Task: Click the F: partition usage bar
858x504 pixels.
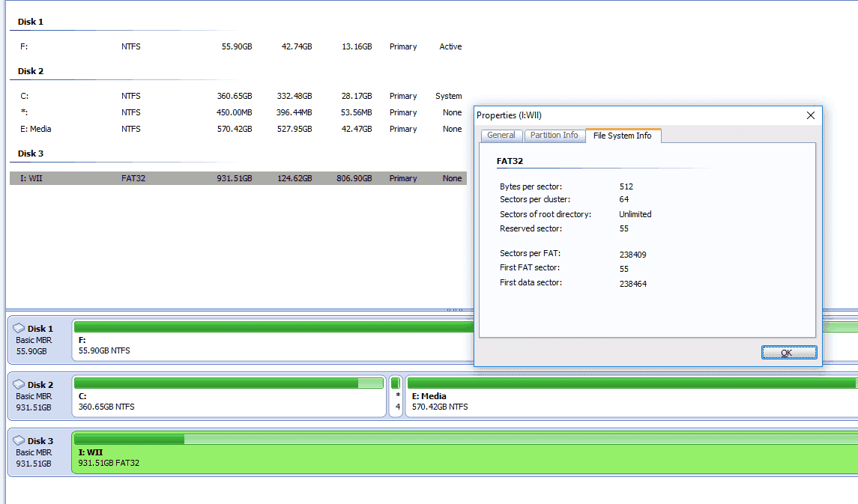Action: point(274,327)
